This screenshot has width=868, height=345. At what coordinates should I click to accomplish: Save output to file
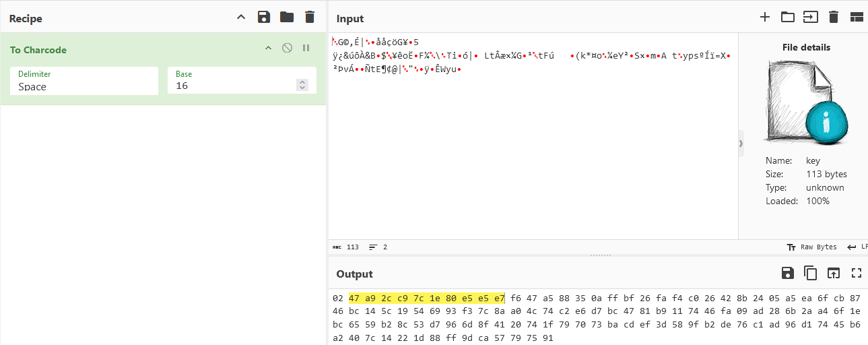coord(788,273)
